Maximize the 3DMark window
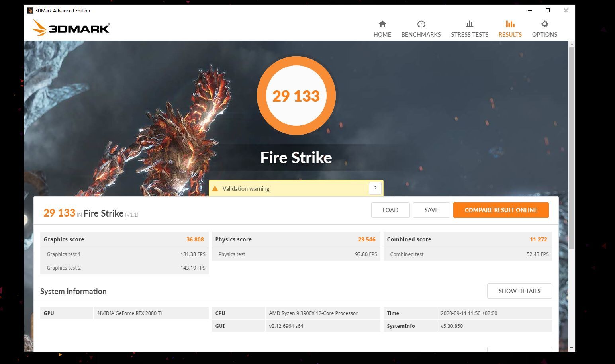 [548, 10]
